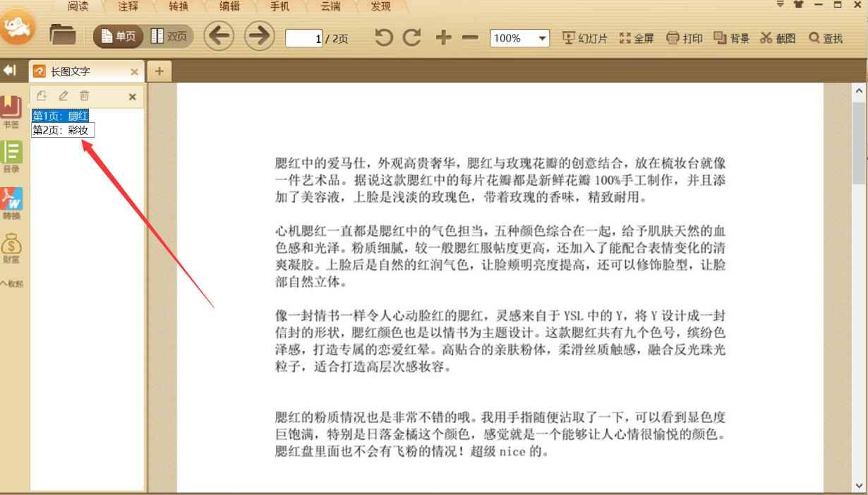868x495 pixels.
Task: Take a screenshot with 截图
Action: click(x=778, y=38)
